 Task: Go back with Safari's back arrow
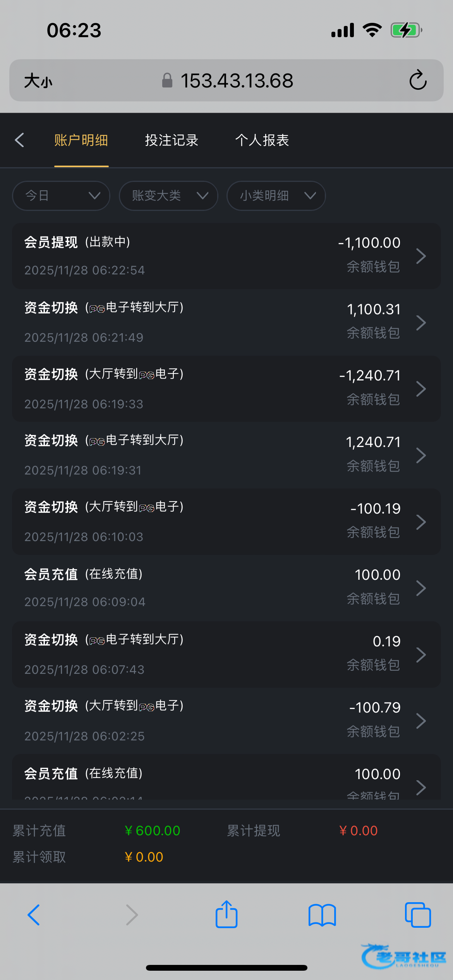(34, 915)
